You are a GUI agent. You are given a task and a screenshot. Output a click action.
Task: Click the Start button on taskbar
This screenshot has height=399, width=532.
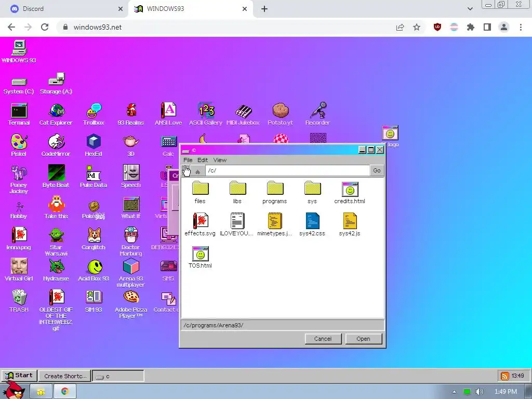(x=19, y=375)
